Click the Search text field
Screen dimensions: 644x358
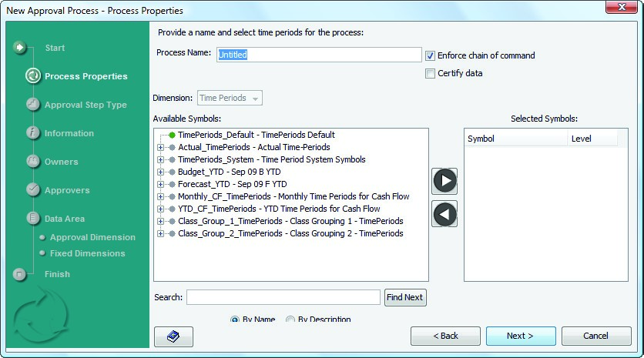pos(283,297)
